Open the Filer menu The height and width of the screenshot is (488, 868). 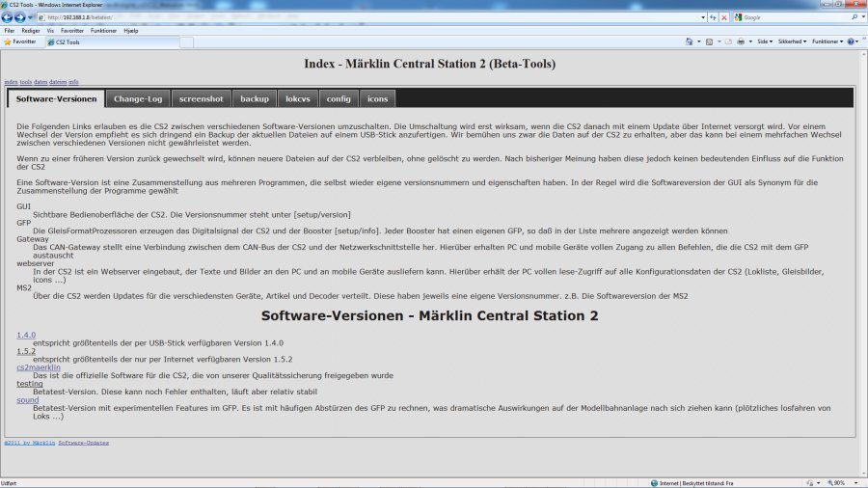click(10, 31)
